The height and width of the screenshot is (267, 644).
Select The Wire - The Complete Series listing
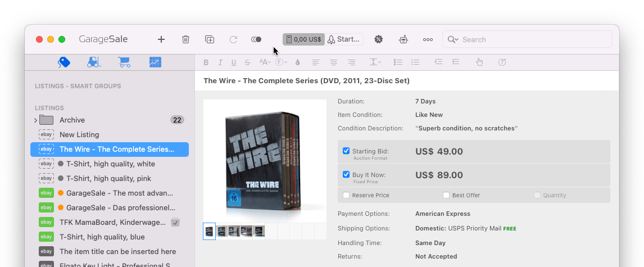pos(110,150)
